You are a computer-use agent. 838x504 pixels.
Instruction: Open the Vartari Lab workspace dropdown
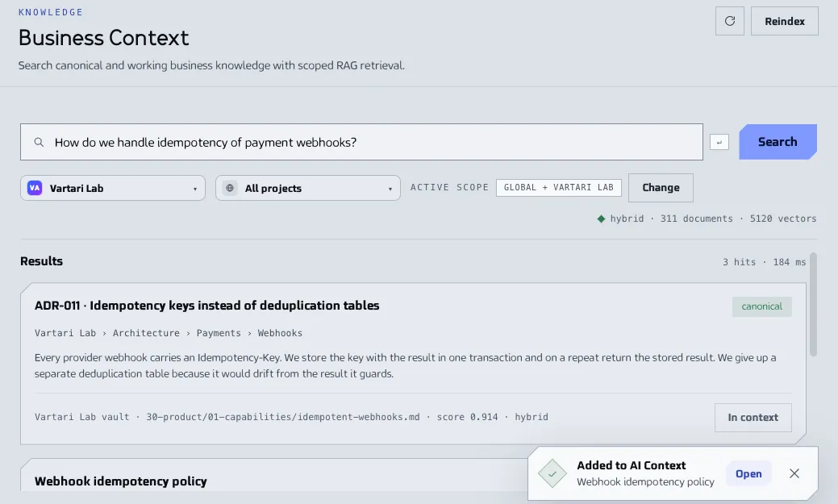pos(113,188)
